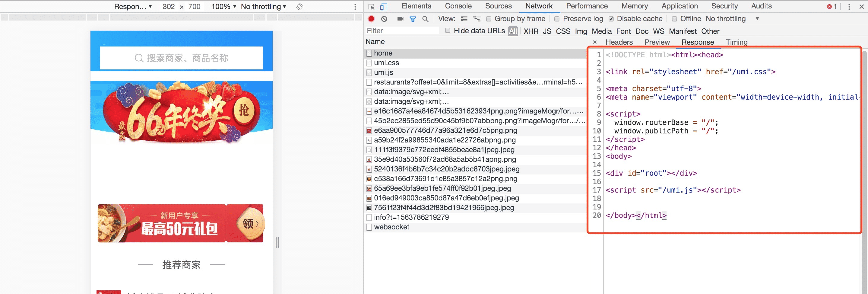Image resolution: width=868 pixels, height=294 pixels.
Task: Switch to the Headers tab
Action: [619, 42]
